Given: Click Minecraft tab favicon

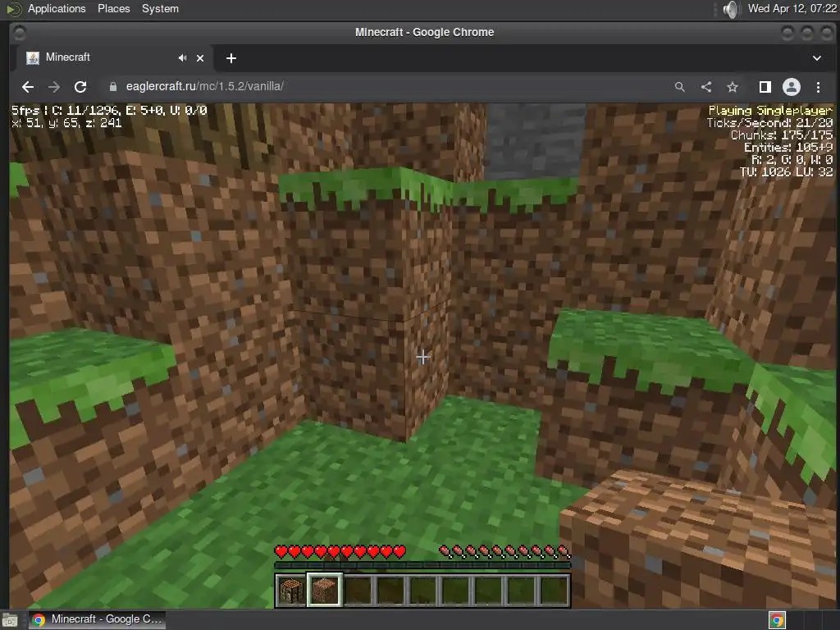Looking at the screenshot, I should (33, 58).
